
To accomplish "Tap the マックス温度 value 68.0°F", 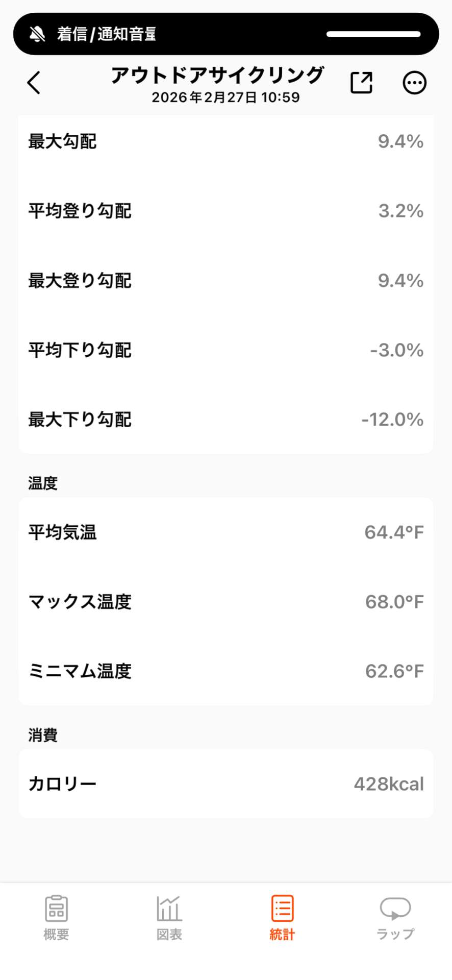I will 394,602.
